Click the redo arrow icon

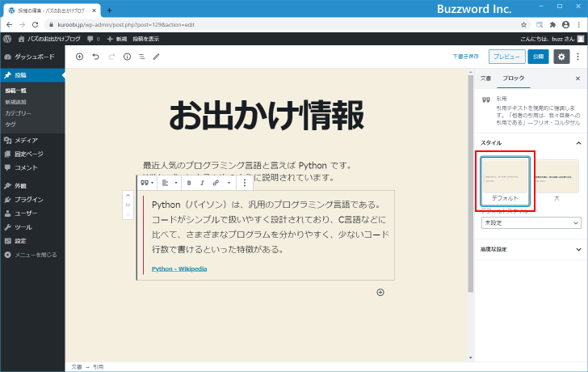[111, 57]
